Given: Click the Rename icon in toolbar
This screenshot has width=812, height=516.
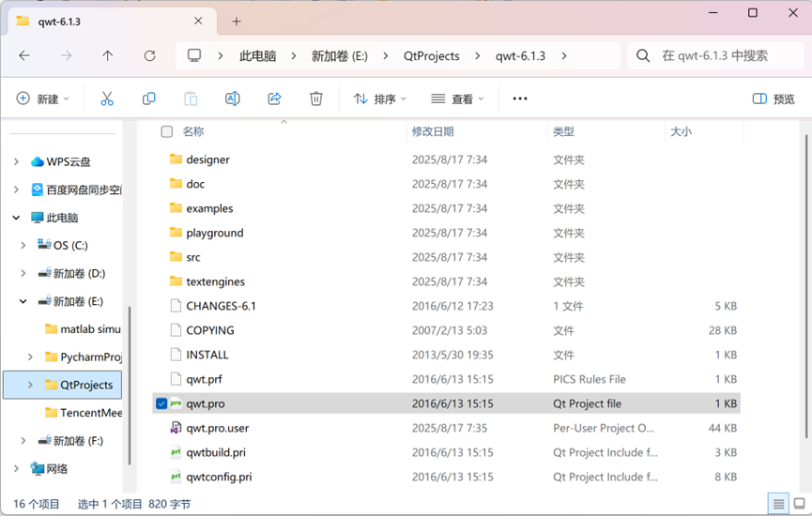Looking at the screenshot, I should tap(233, 99).
